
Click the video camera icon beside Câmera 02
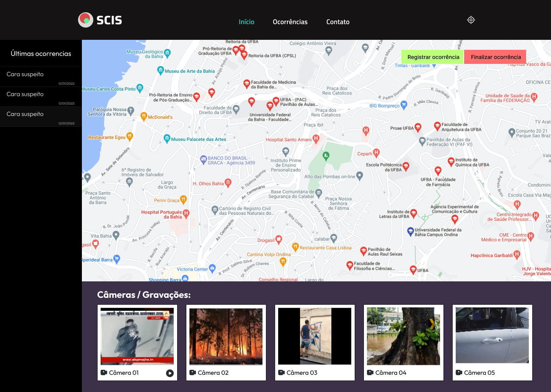[192, 372]
